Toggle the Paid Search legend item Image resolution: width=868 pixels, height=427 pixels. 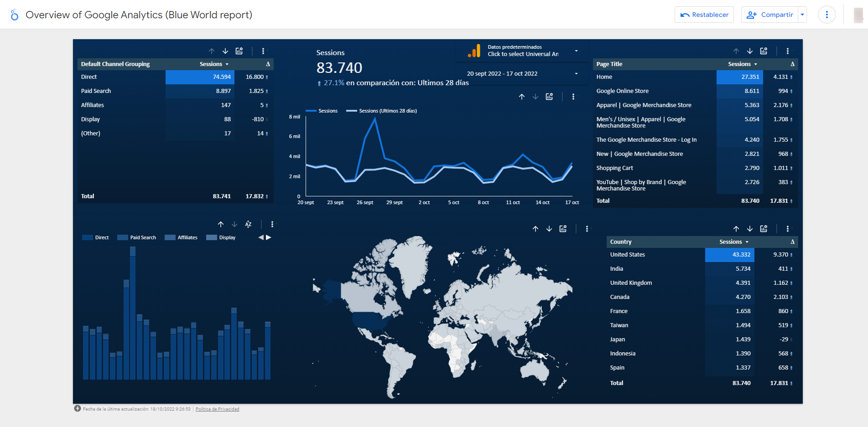(137, 237)
